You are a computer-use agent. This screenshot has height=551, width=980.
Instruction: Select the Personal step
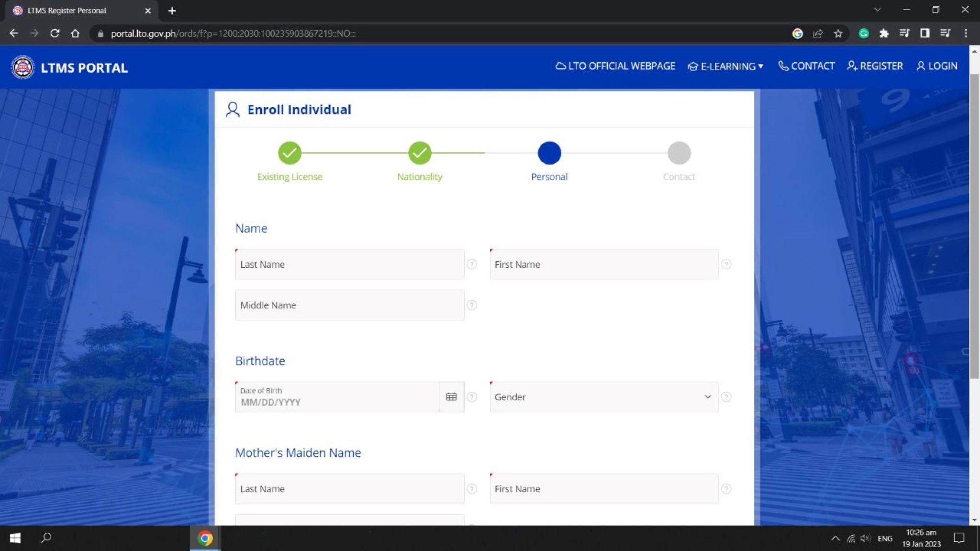[549, 153]
